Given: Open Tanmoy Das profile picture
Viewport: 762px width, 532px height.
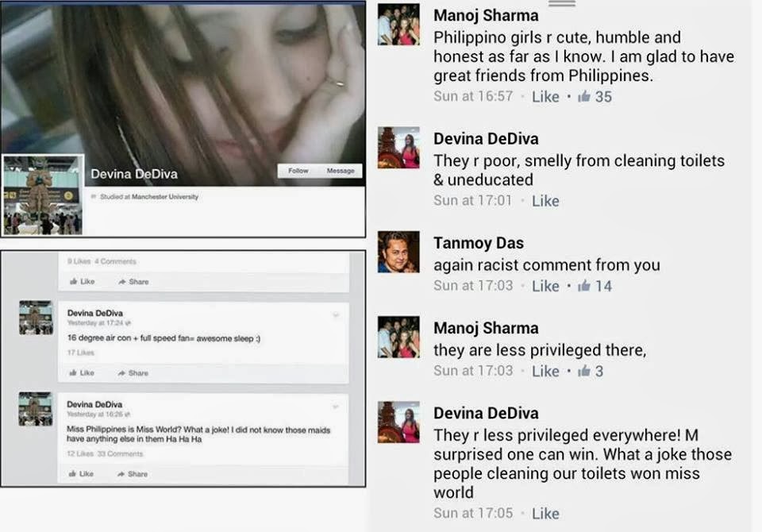Looking at the screenshot, I should [x=398, y=252].
